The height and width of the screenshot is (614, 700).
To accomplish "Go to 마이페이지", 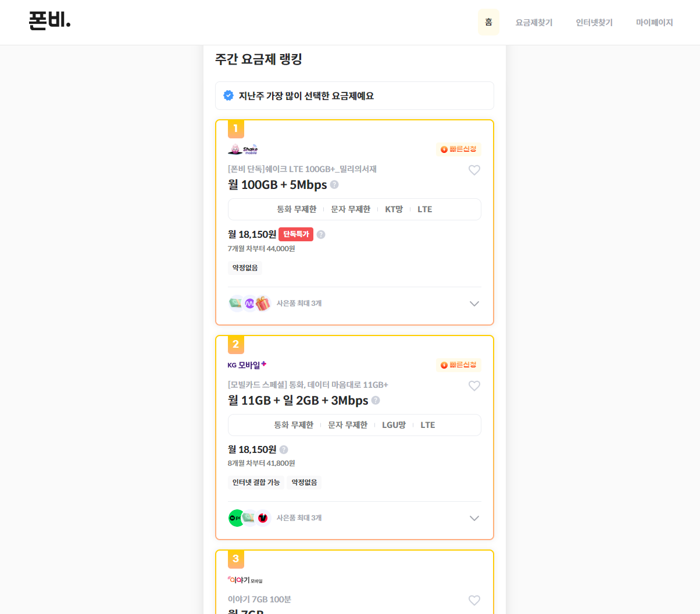I will (654, 22).
